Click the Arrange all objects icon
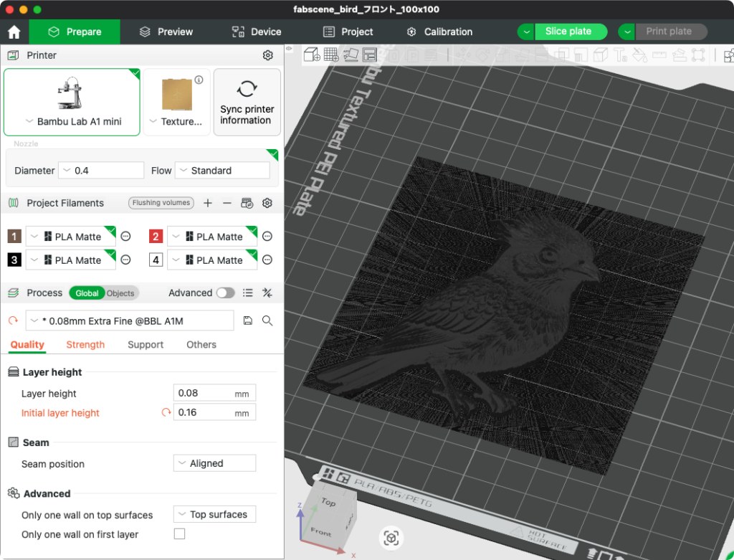This screenshot has height=560, width=734. tap(370, 54)
